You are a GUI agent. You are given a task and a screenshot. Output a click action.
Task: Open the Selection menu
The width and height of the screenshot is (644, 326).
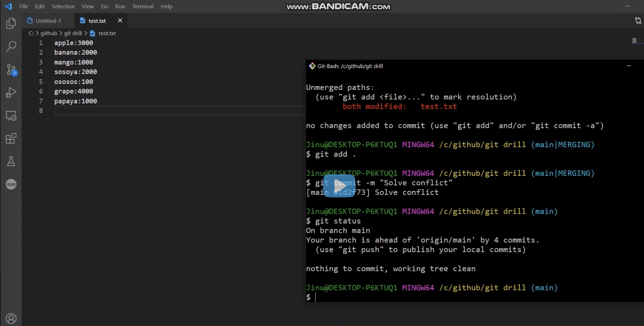[x=63, y=6]
